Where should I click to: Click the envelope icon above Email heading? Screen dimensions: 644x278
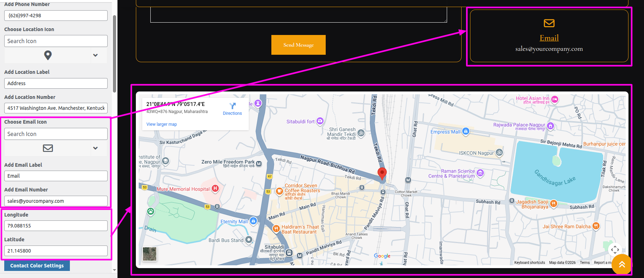[549, 23]
